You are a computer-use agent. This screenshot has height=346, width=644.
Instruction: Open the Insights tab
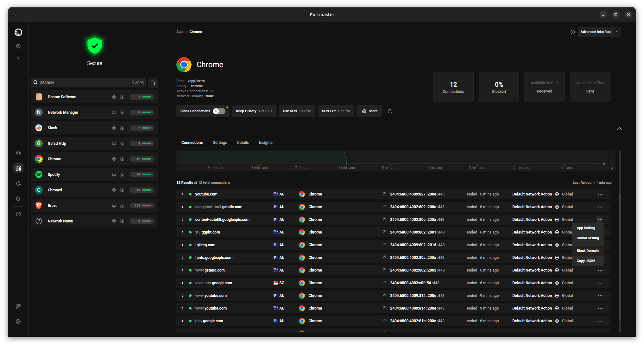click(266, 143)
